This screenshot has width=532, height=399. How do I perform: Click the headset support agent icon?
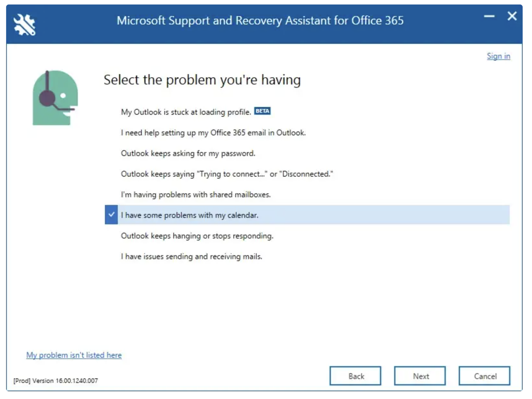click(55, 98)
